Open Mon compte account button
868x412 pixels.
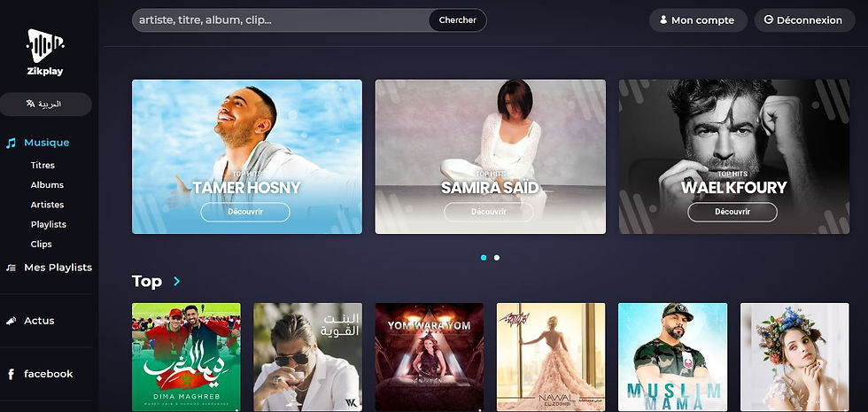pyautogui.click(x=698, y=19)
